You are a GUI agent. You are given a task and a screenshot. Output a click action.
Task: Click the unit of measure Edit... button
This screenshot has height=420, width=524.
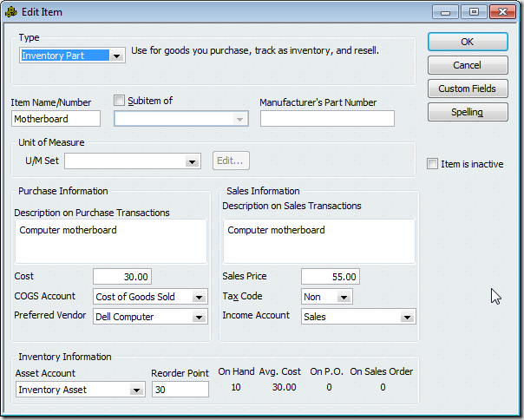click(231, 161)
